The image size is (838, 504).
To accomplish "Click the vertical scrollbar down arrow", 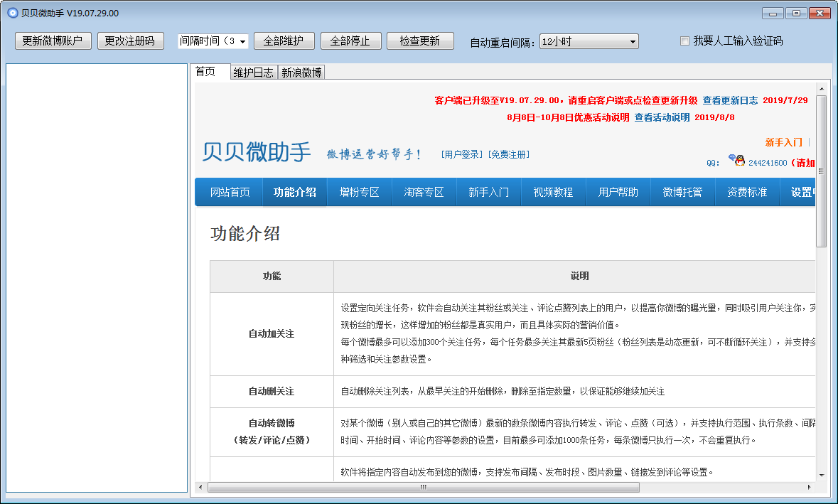I will click(x=822, y=475).
